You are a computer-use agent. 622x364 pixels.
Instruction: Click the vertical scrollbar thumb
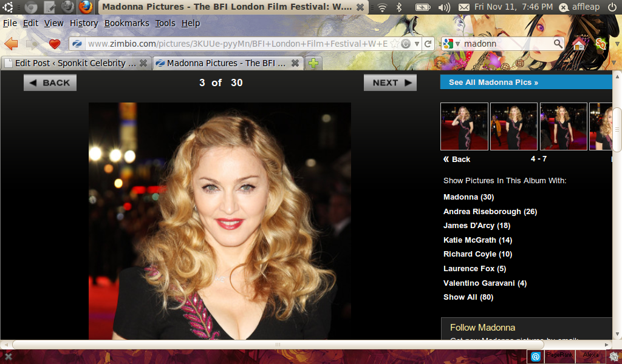point(617,129)
